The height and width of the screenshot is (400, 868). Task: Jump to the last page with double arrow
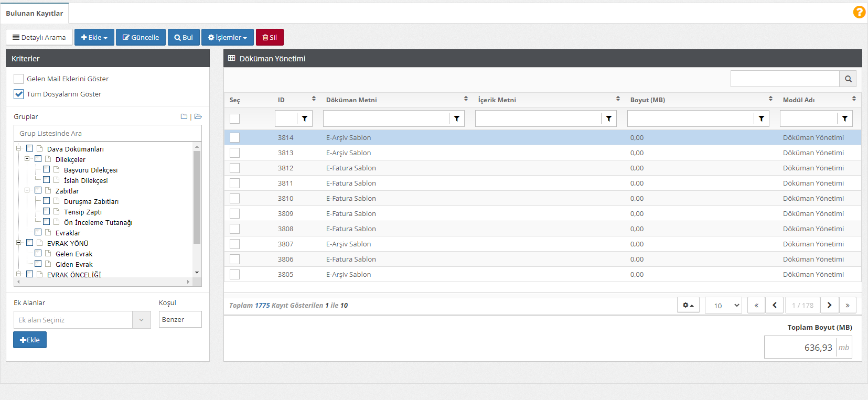tap(848, 305)
